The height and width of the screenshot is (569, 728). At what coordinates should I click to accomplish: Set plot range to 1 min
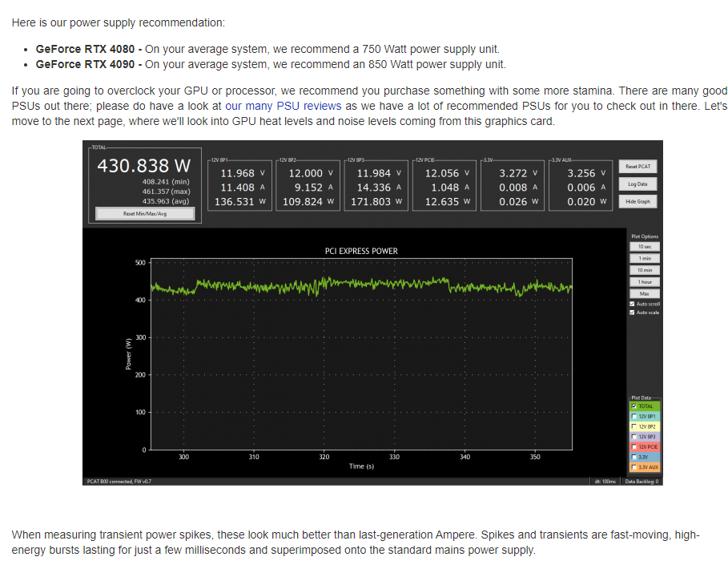645,258
